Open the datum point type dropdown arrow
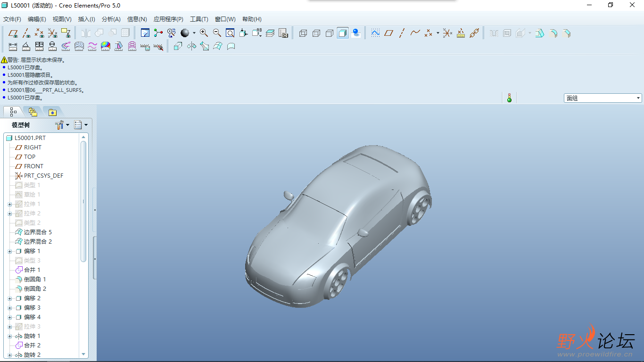 tap(438, 33)
